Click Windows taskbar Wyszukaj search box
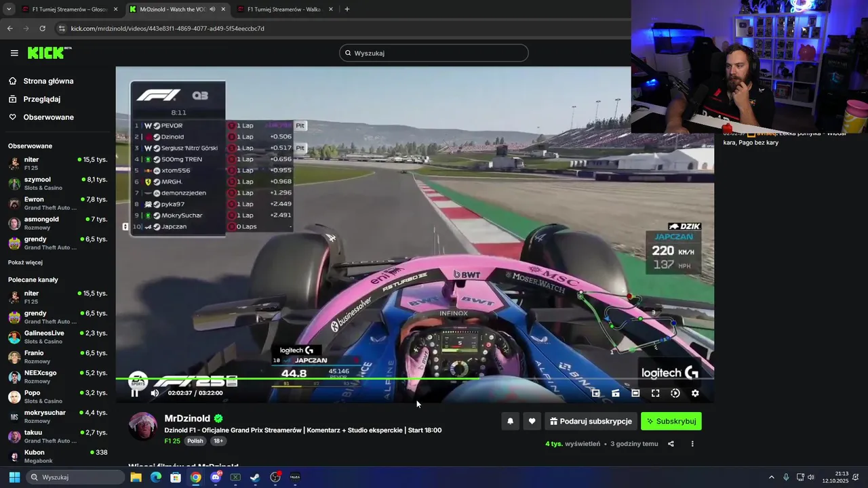868x488 pixels. tap(75, 477)
